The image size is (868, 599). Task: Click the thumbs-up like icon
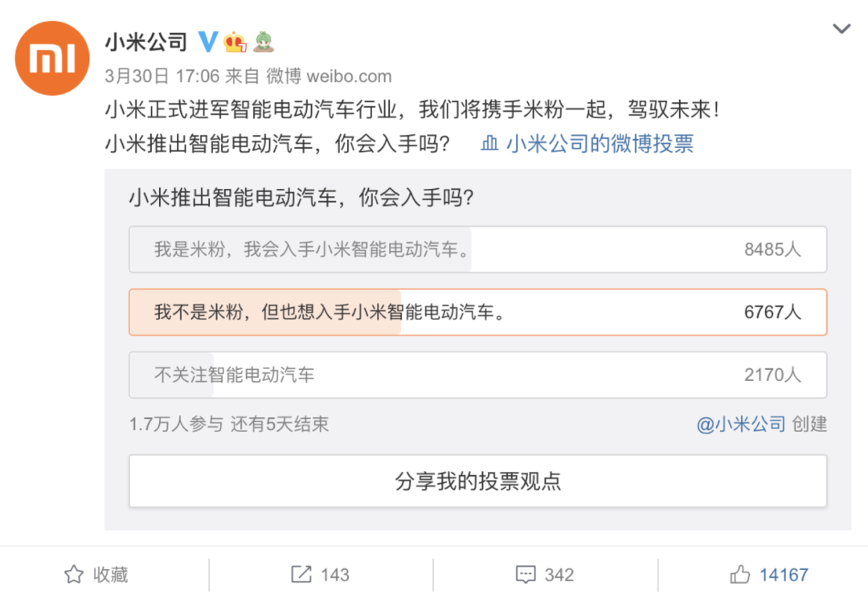tap(739, 574)
